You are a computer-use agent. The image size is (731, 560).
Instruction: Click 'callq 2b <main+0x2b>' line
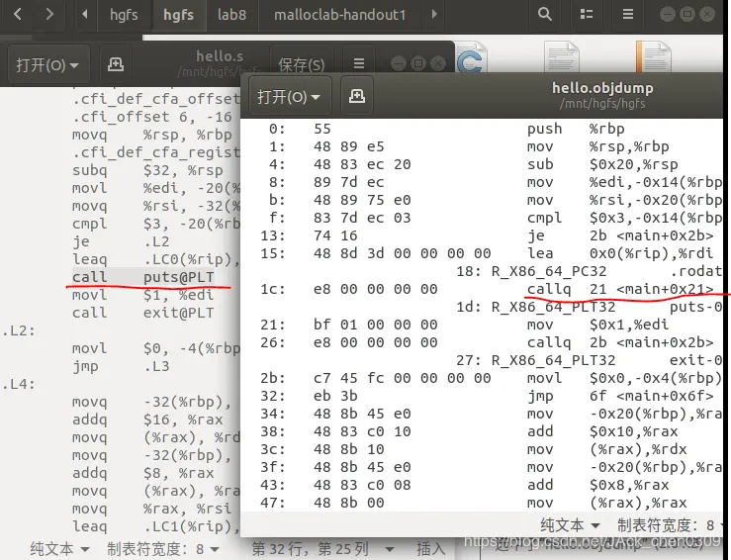click(x=620, y=342)
